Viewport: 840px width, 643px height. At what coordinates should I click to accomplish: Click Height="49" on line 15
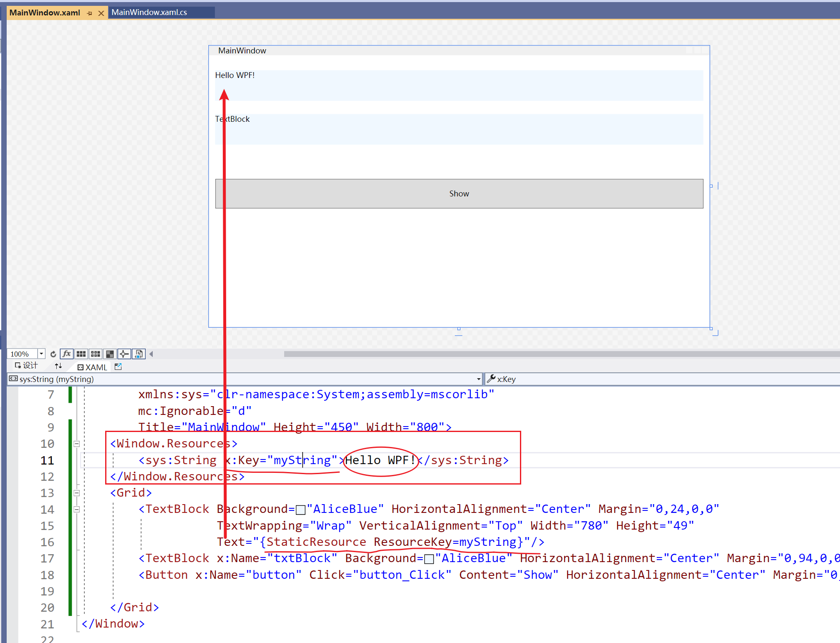click(655, 526)
